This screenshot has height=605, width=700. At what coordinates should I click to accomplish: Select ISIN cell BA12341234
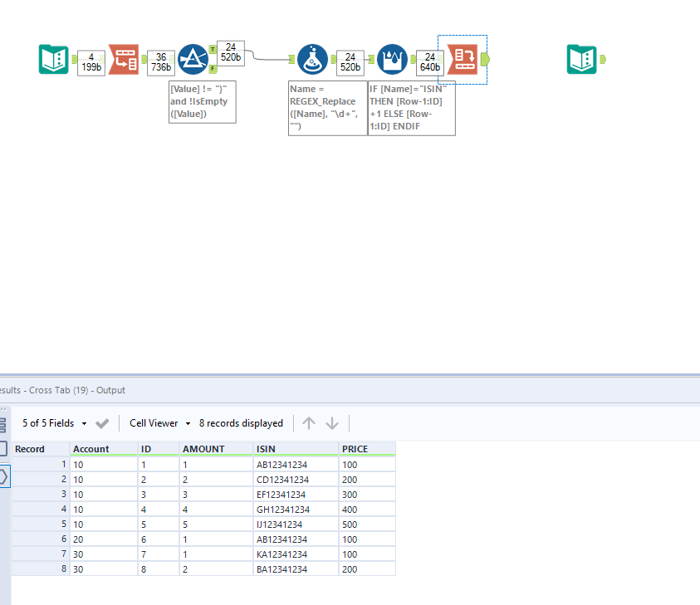coord(296,568)
